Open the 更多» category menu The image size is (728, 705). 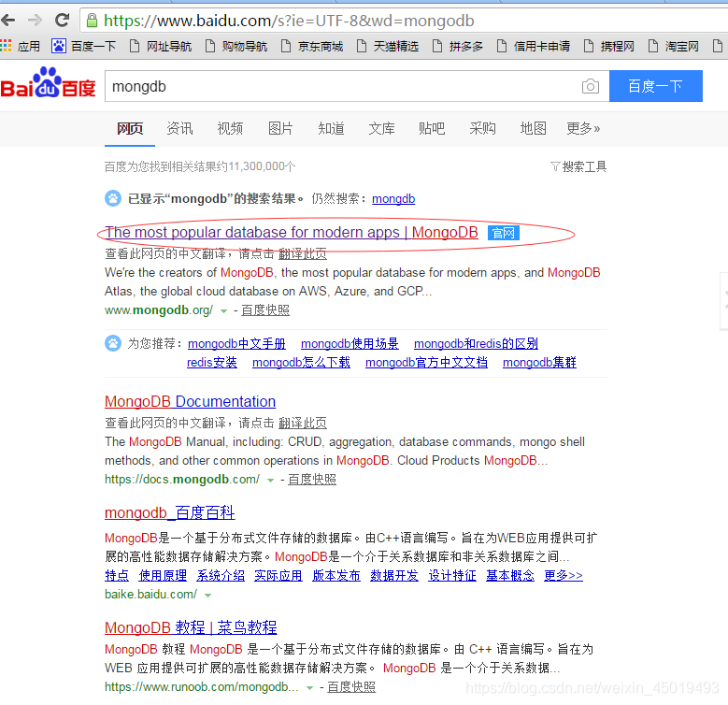pos(583,128)
